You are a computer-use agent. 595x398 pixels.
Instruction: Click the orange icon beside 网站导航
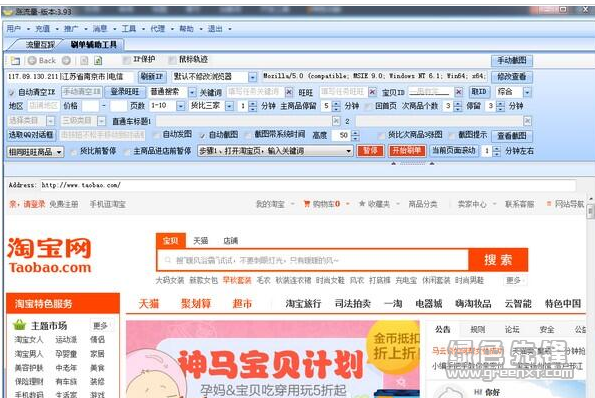[548, 204]
